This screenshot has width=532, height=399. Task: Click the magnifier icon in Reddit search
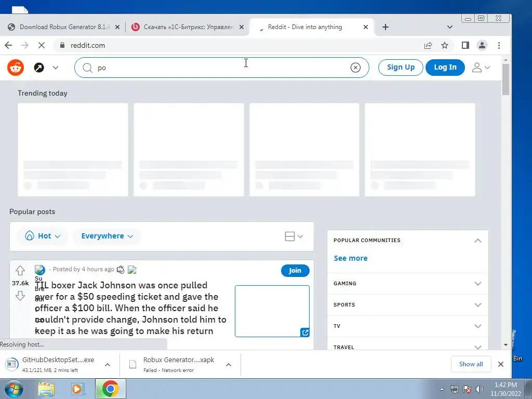[x=87, y=68]
